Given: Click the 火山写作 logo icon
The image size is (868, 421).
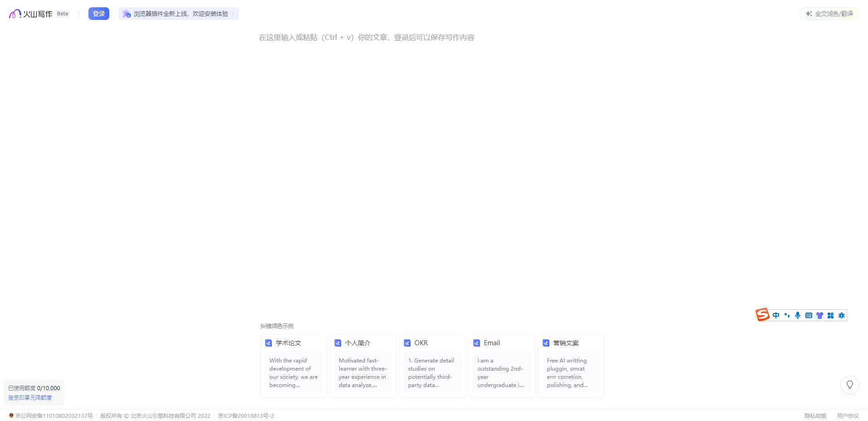Looking at the screenshot, I should pos(15,14).
